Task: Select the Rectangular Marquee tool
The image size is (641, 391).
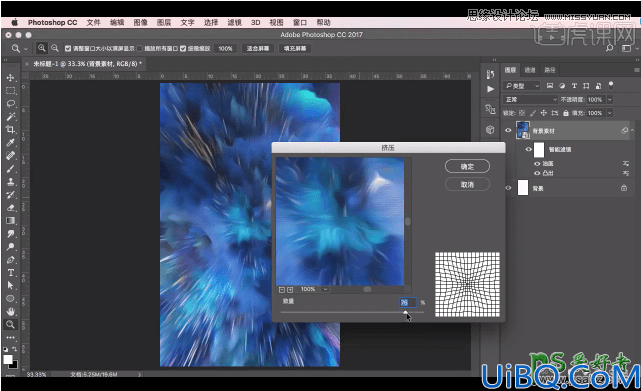Action: pos(11,90)
